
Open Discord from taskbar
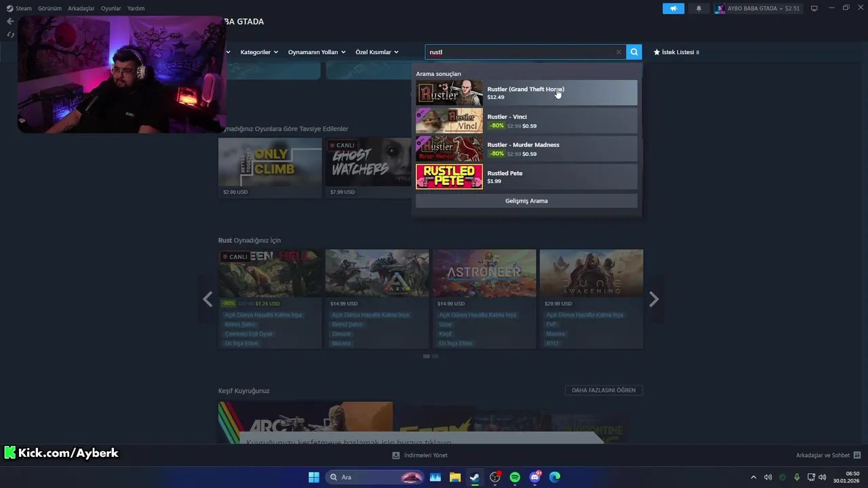tap(535, 477)
